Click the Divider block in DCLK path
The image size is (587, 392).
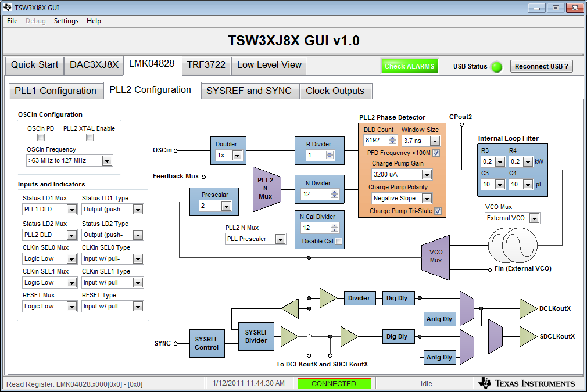[359, 298]
